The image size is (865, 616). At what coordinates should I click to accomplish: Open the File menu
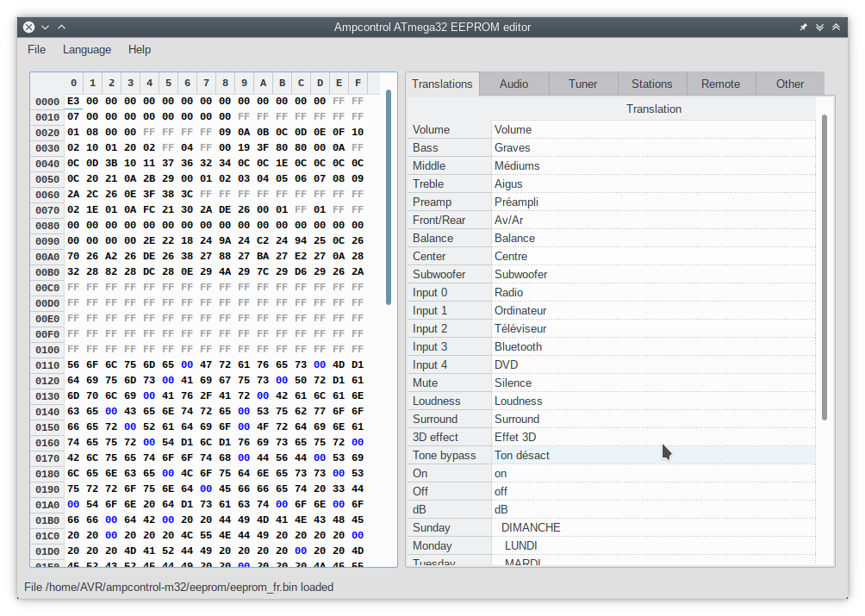point(36,50)
